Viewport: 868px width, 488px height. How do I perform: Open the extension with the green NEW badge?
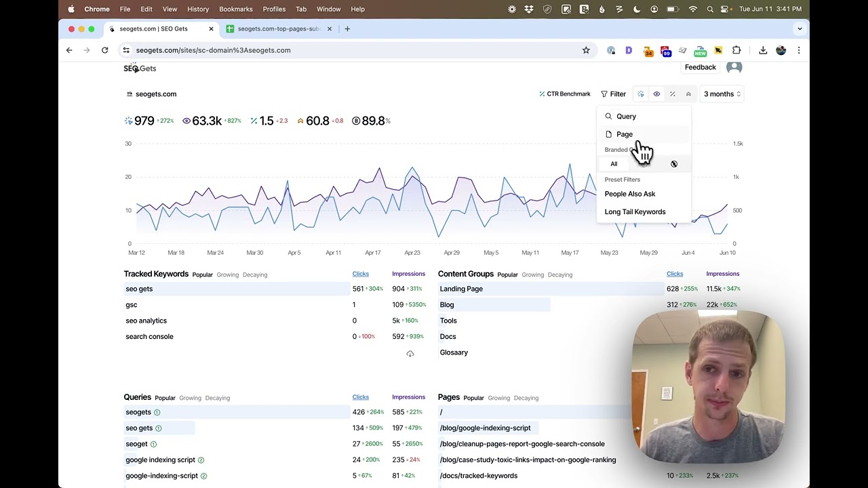coord(701,51)
